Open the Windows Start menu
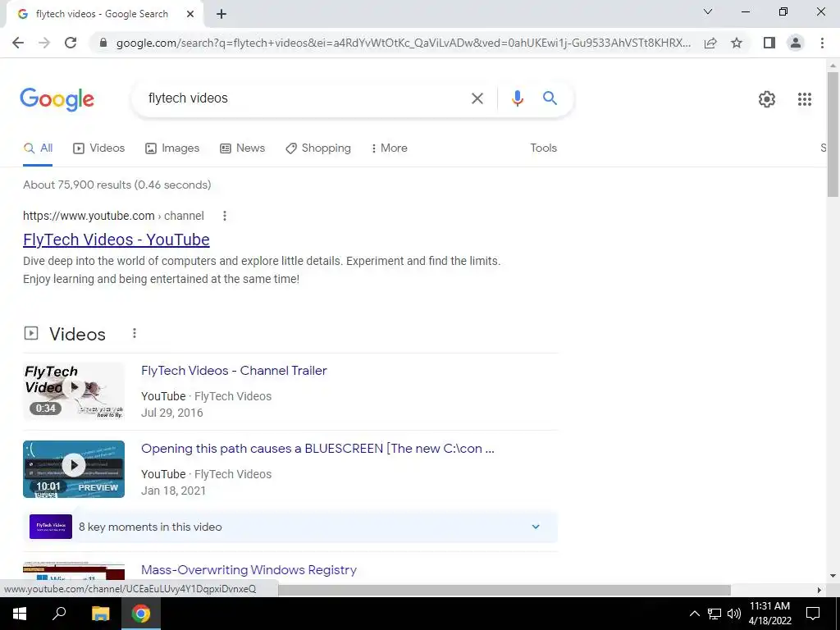Screen dimensions: 840x630 point(20,614)
